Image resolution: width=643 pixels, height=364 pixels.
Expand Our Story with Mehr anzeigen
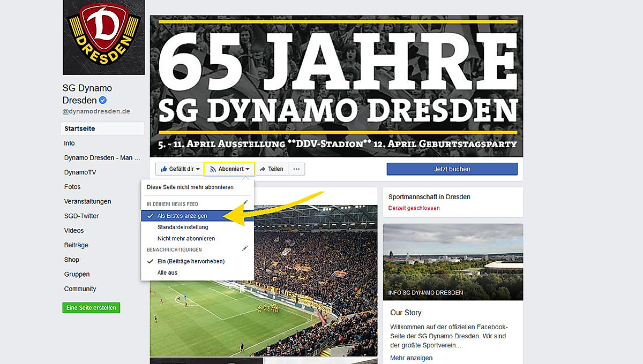[411, 358]
